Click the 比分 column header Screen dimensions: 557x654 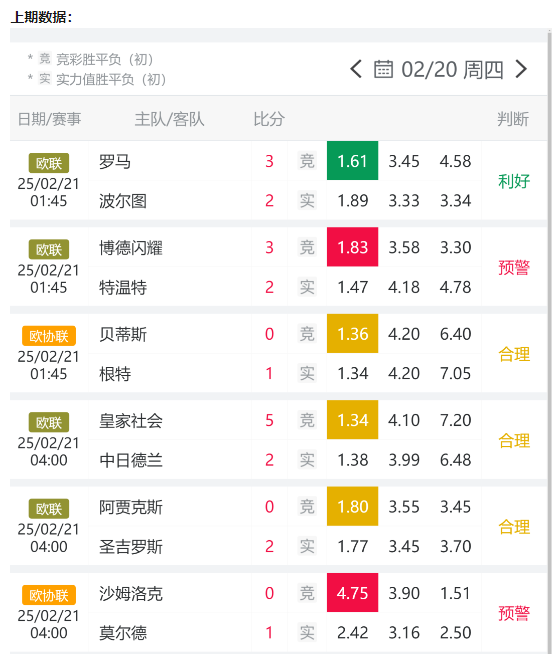click(x=269, y=119)
